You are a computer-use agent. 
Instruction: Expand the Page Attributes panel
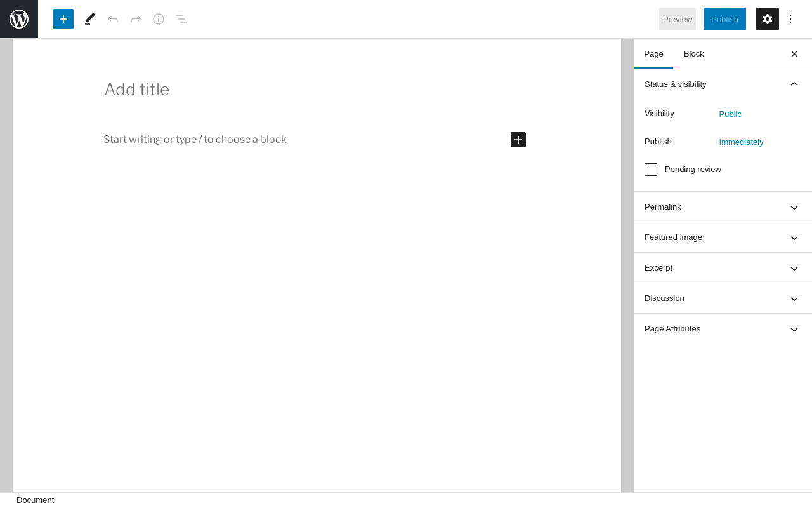tap(723, 329)
